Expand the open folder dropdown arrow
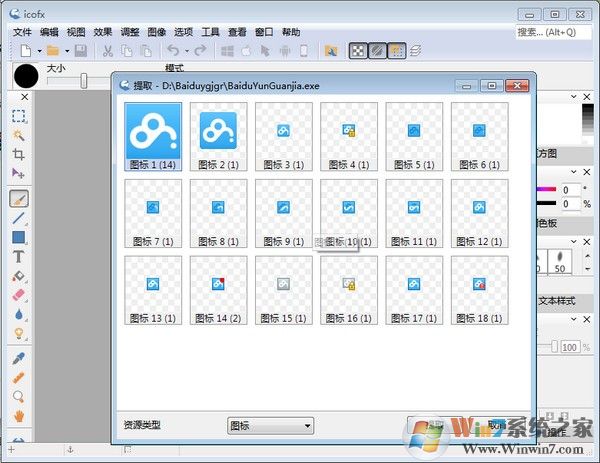Screen dimensions: 600x463 pos(66,50)
